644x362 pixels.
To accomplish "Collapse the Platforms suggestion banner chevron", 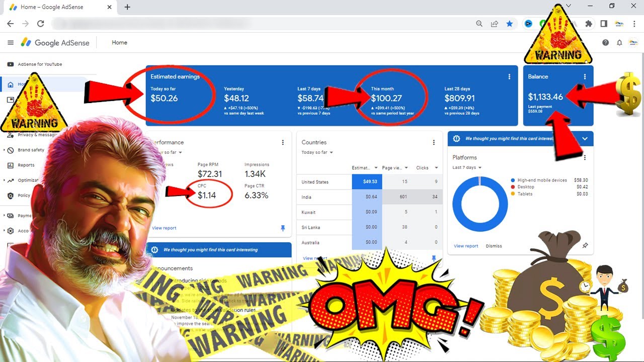I will (x=585, y=139).
